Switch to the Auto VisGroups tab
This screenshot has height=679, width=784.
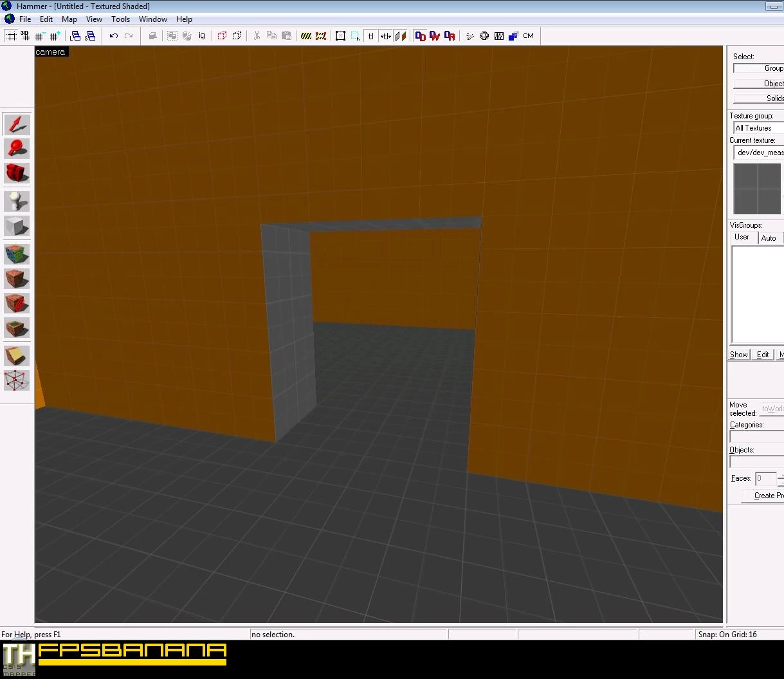pyautogui.click(x=769, y=238)
